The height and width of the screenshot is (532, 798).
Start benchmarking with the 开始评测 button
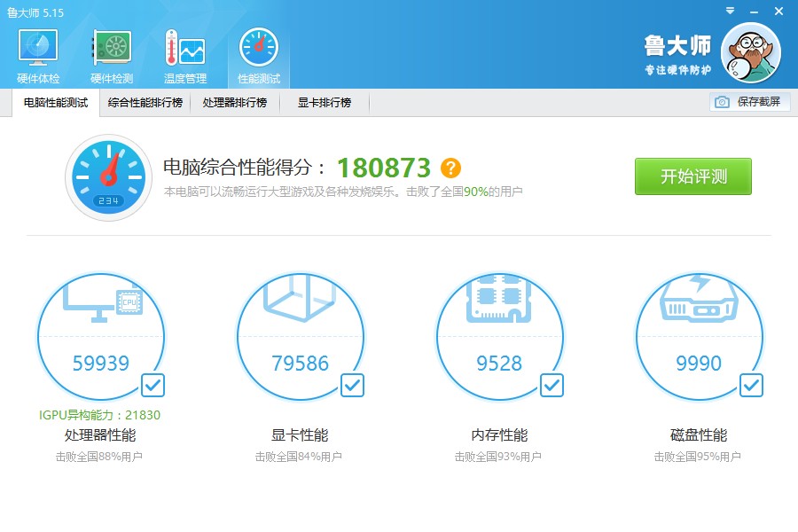point(692,176)
